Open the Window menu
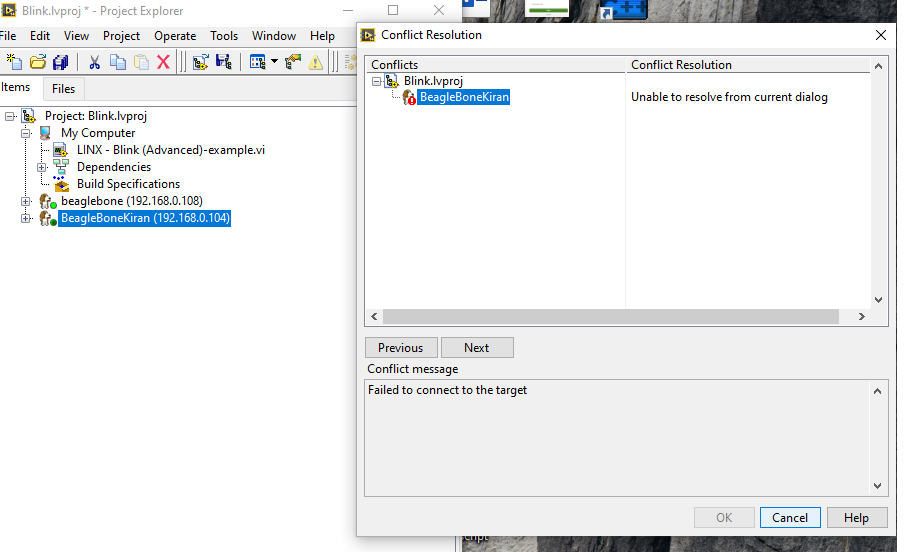Image resolution: width=904 pixels, height=552 pixels. pos(274,36)
